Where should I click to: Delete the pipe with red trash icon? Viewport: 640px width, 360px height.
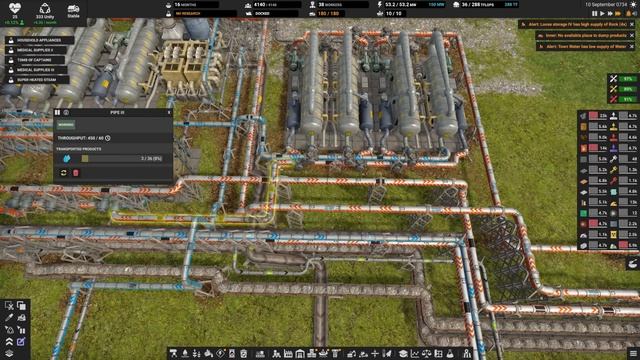pyautogui.click(x=76, y=173)
